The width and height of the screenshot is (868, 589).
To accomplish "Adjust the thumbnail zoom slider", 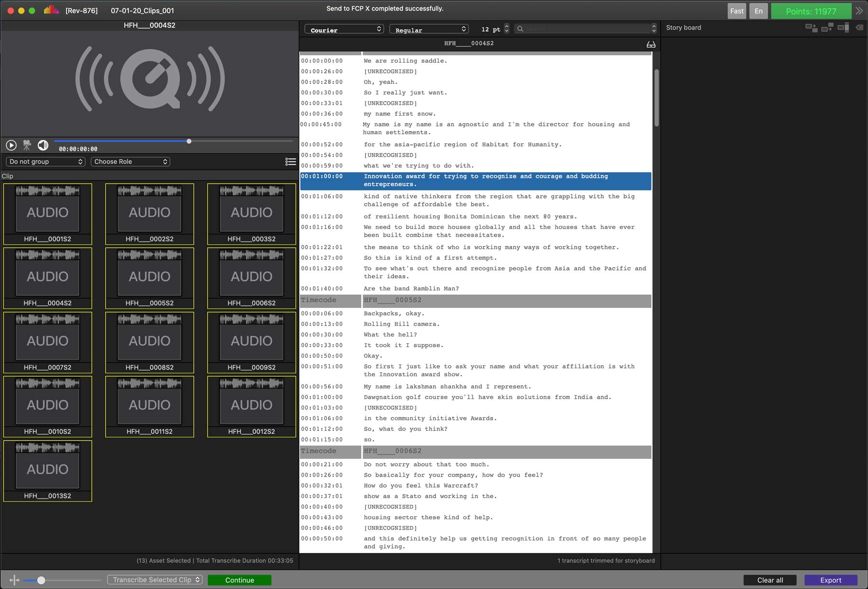I will pos(62,580).
